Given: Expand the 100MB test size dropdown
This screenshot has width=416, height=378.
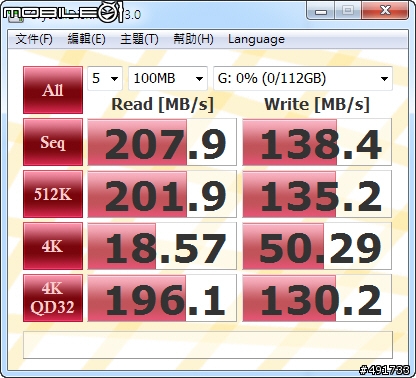Looking at the screenshot, I should coord(168,78).
